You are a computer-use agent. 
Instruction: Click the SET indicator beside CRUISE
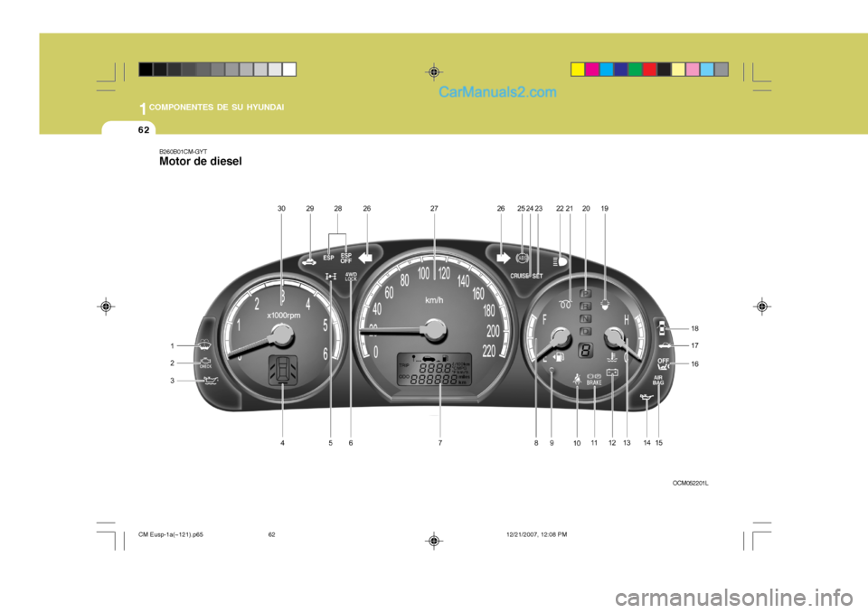tap(537, 276)
